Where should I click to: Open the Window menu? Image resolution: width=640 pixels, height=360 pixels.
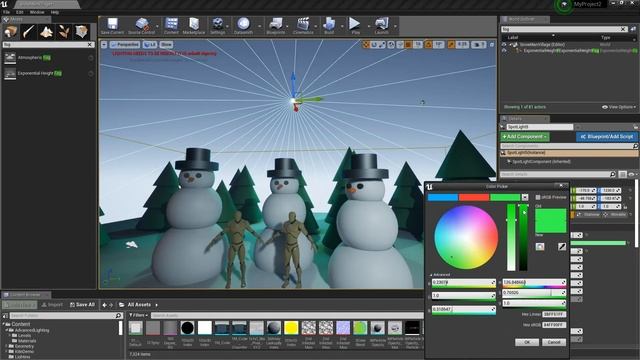coord(37,12)
